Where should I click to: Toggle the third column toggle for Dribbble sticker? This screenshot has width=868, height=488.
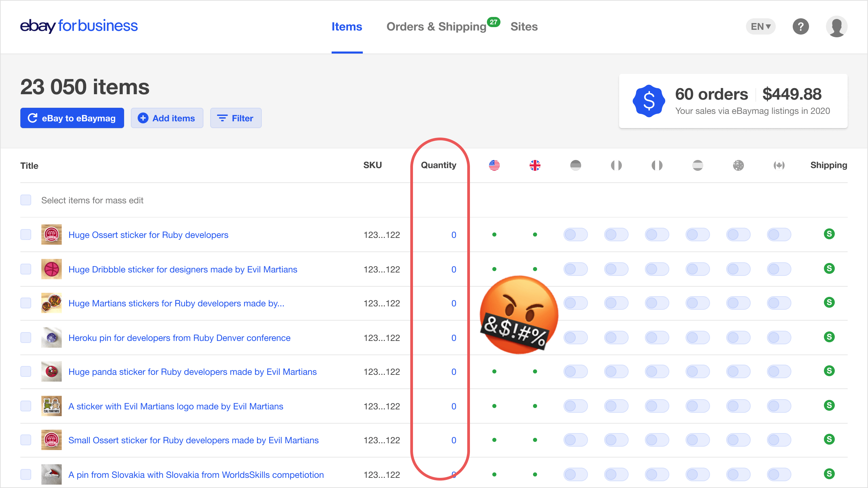pos(658,269)
